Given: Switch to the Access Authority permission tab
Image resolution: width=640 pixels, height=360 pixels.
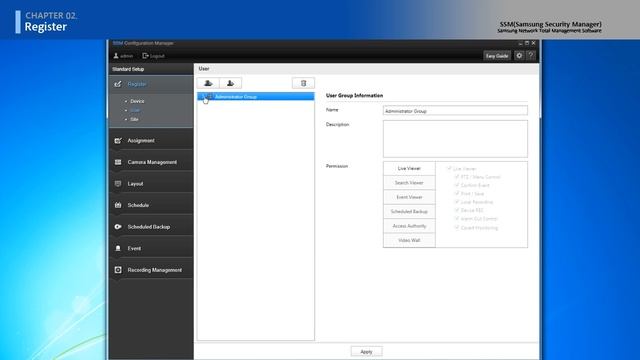Looking at the screenshot, I should click(409, 226).
